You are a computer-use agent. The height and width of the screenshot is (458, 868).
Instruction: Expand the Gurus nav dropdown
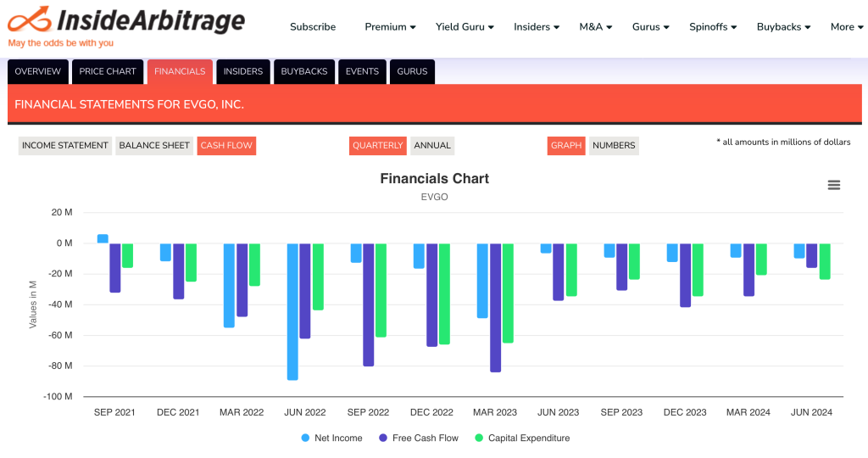click(650, 26)
